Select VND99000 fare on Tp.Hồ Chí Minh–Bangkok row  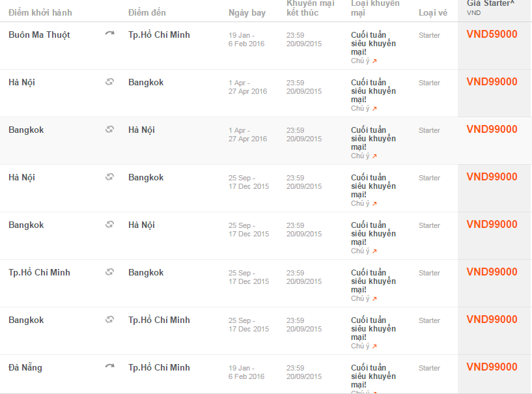coord(492,272)
